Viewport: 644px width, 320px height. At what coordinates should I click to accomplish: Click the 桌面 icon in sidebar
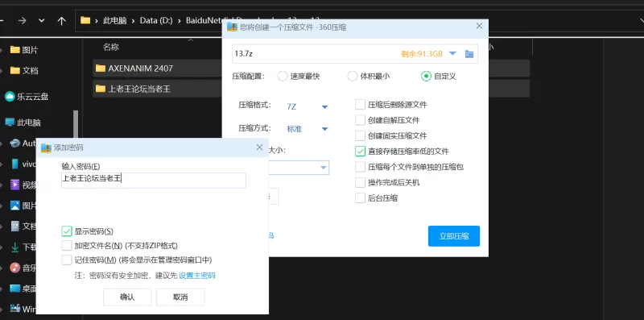click(x=15, y=289)
